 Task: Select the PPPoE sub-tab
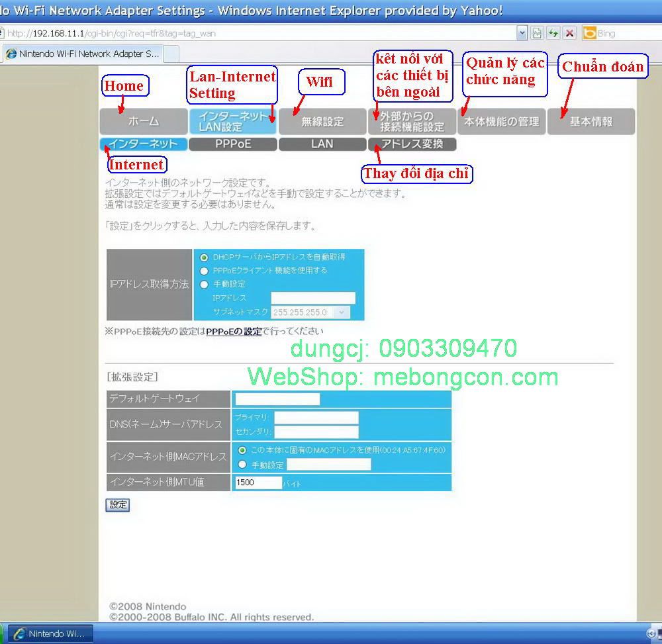coord(232,144)
